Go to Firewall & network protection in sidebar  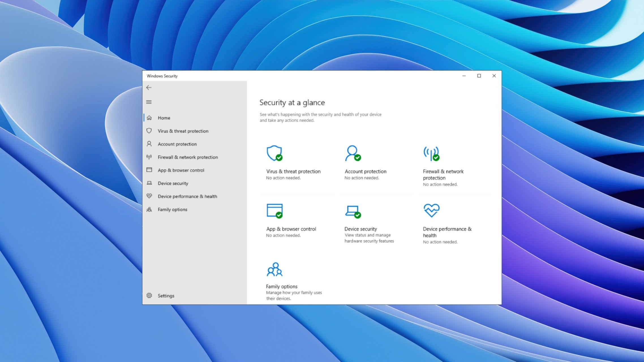(194, 157)
